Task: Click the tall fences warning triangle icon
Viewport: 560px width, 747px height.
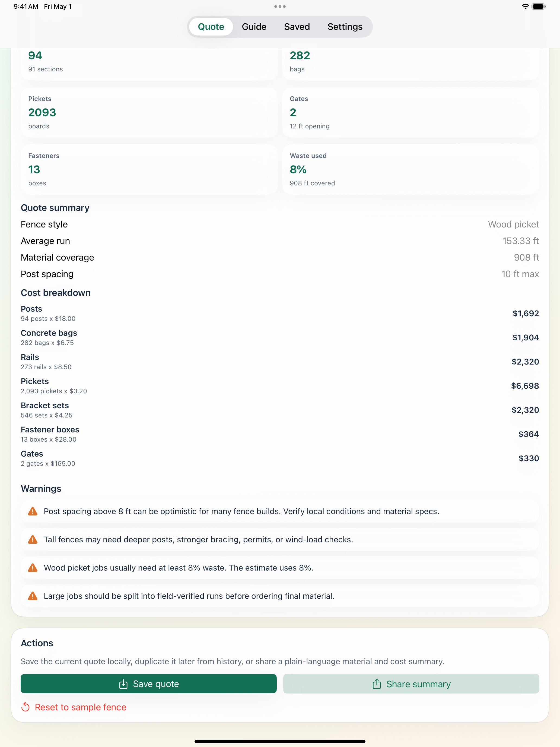Action: [33, 539]
